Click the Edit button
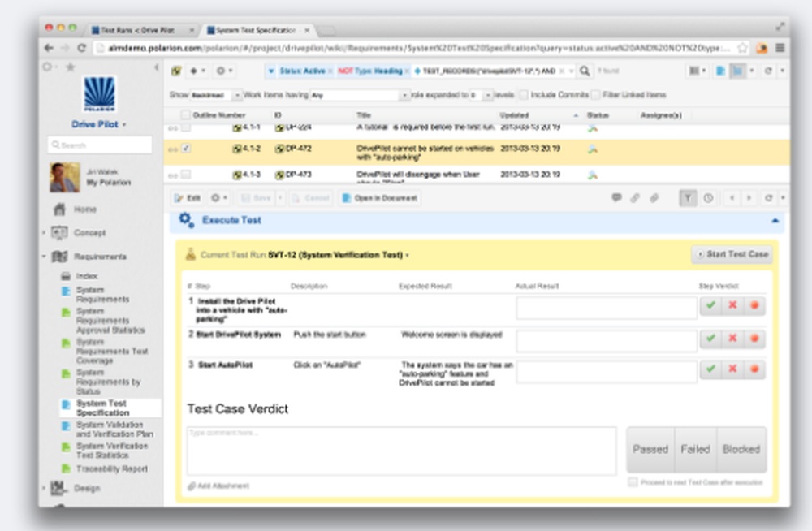 click(188, 198)
